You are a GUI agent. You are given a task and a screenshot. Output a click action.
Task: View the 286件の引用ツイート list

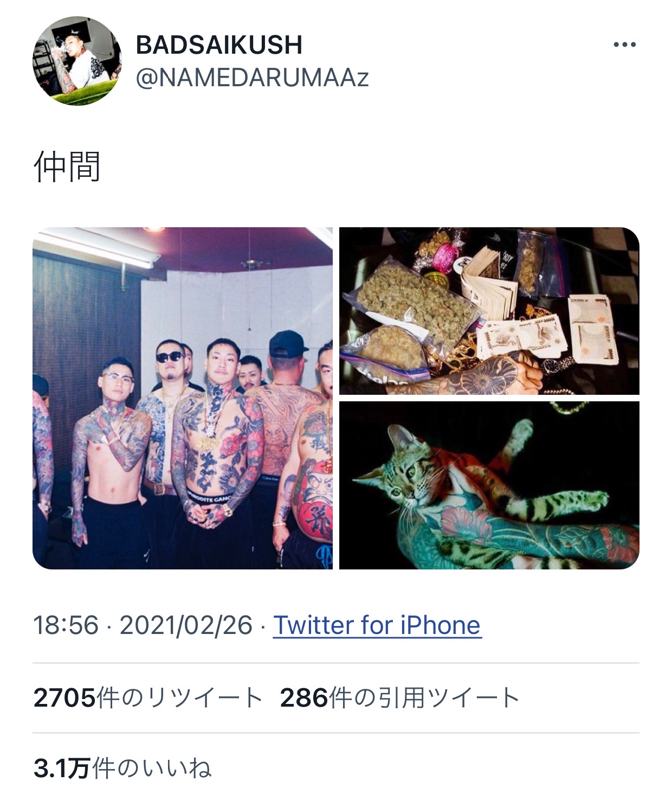(400, 698)
